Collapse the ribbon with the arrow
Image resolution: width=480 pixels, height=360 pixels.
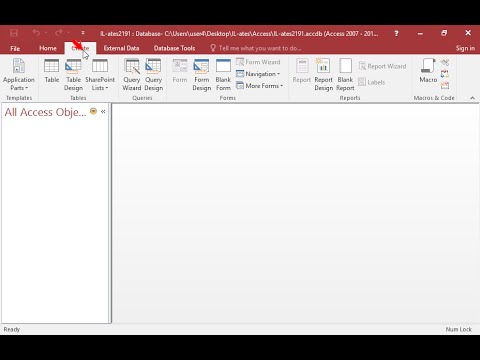[472, 98]
